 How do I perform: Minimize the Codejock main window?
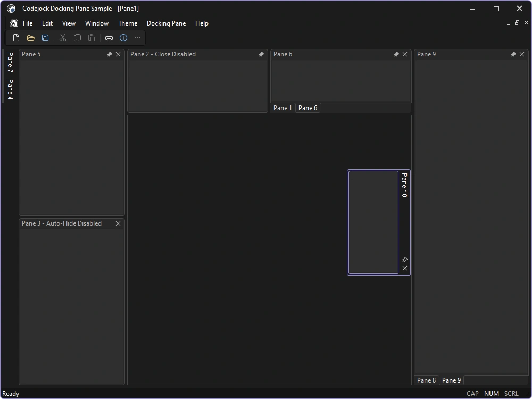click(x=473, y=9)
